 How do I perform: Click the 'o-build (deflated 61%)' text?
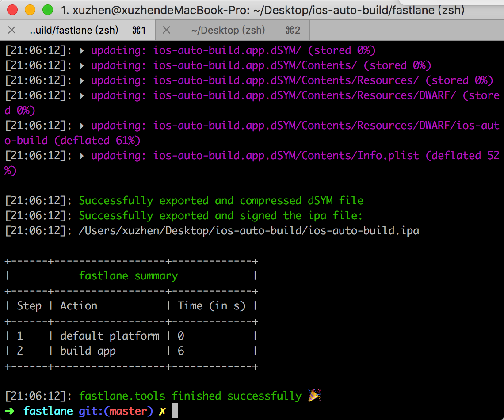pyautogui.click(x=73, y=141)
